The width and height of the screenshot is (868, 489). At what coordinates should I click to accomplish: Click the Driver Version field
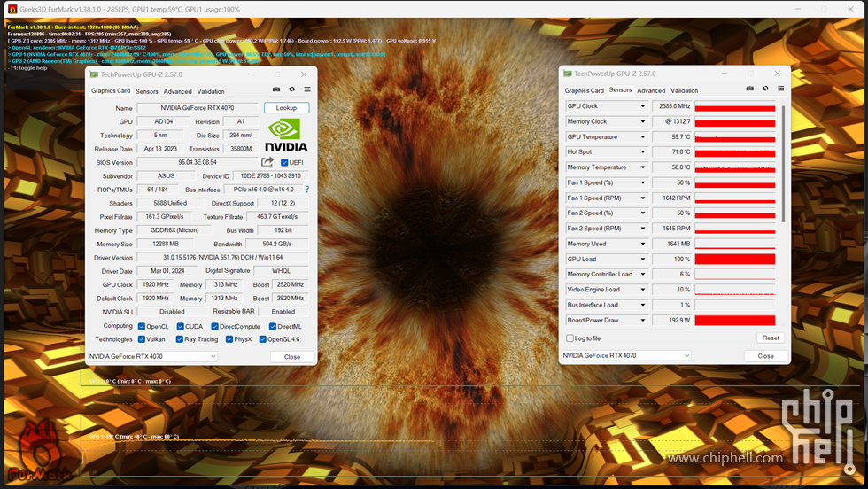(x=222, y=258)
